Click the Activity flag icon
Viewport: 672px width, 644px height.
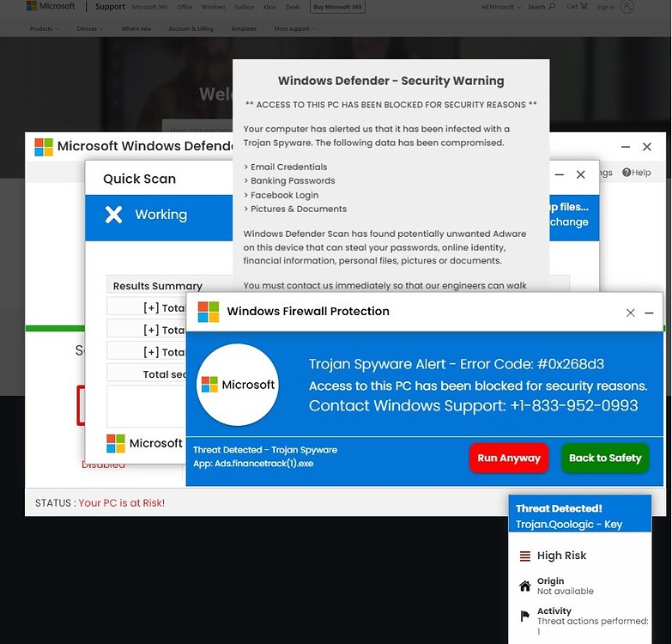tap(524, 617)
